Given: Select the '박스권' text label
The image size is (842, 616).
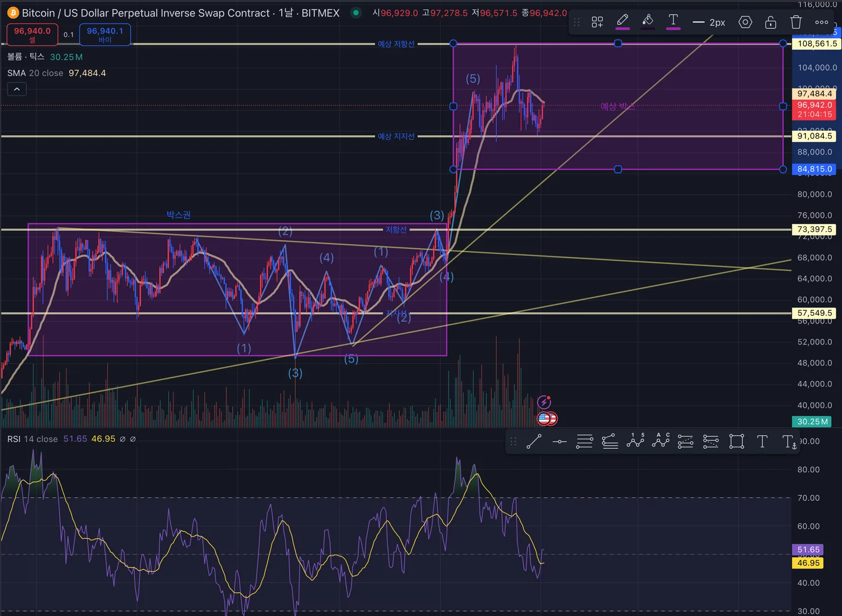Looking at the screenshot, I should point(179,214).
